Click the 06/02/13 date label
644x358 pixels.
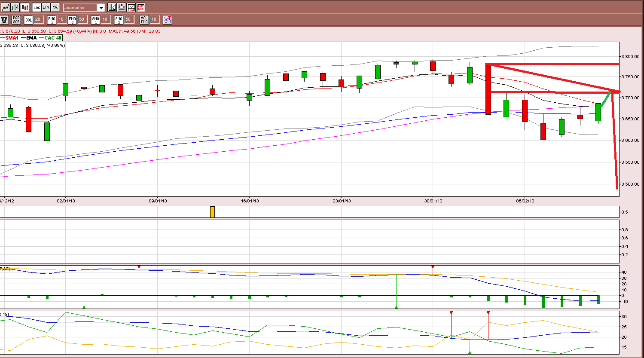[x=525, y=201]
